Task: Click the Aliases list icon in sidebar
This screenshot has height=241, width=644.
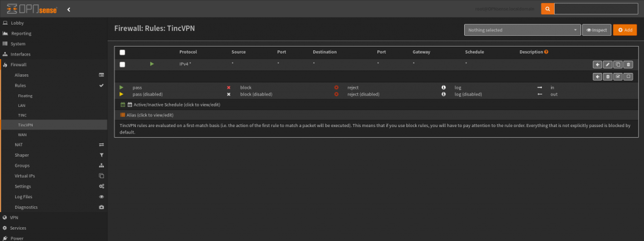Action: (x=101, y=76)
